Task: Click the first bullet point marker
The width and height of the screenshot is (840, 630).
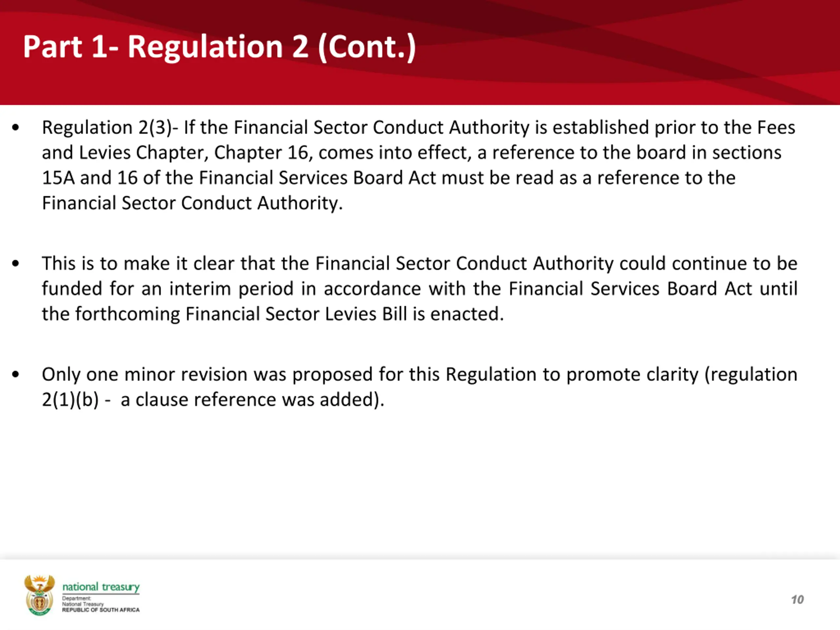Action: point(15,128)
